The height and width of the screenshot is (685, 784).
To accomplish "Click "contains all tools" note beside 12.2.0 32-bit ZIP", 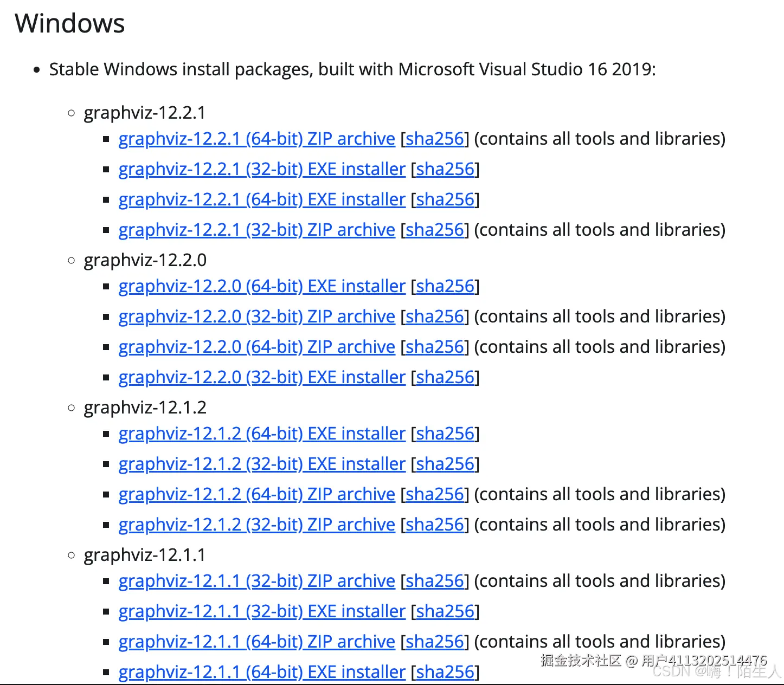I will [x=600, y=316].
